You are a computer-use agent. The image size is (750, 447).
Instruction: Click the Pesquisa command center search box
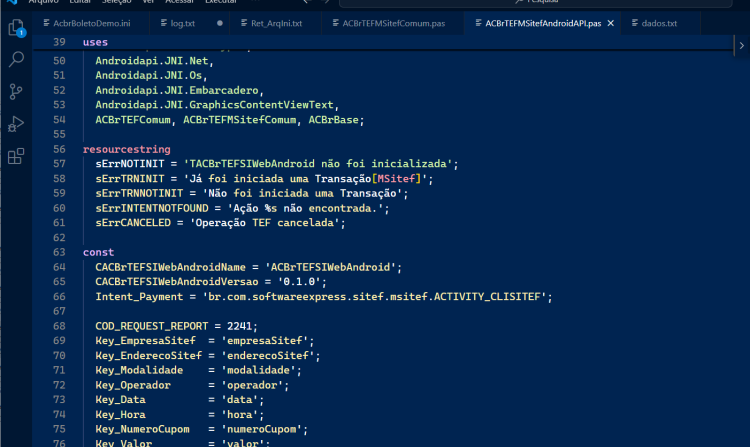(536, 2)
